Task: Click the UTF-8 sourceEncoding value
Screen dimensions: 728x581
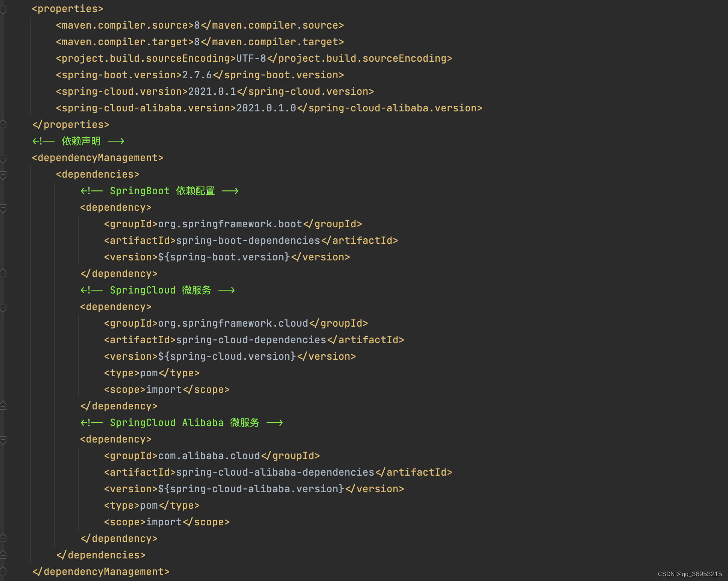Action: click(251, 58)
